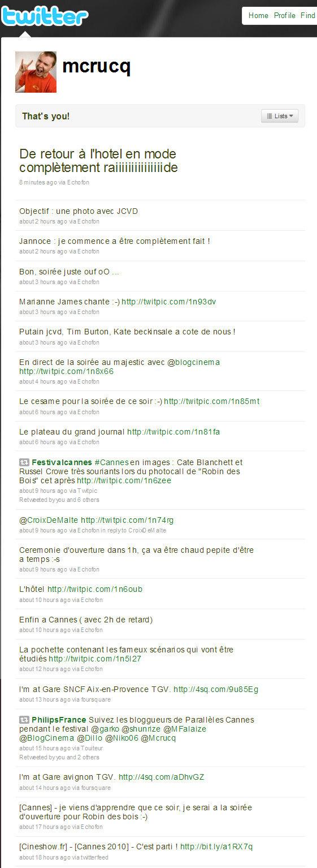Go to the Home menu item
This screenshot has height=868, width=317.
click(x=258, y=16)
